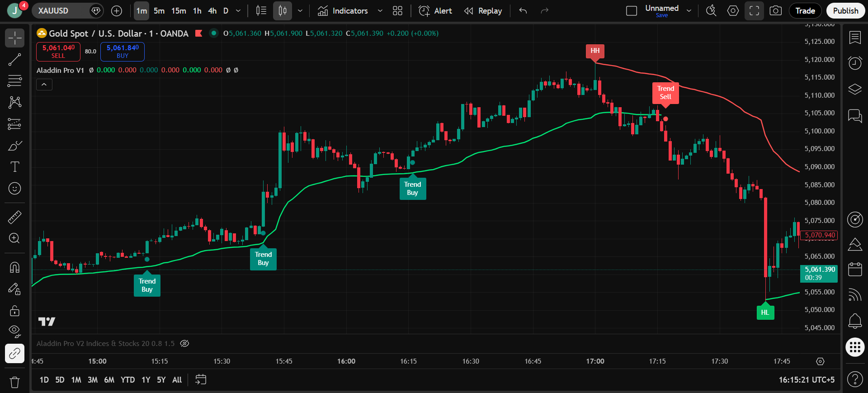Click the red SELL price box
The width and height of the screenshot is (868, 393).
(x=58, y=52)
